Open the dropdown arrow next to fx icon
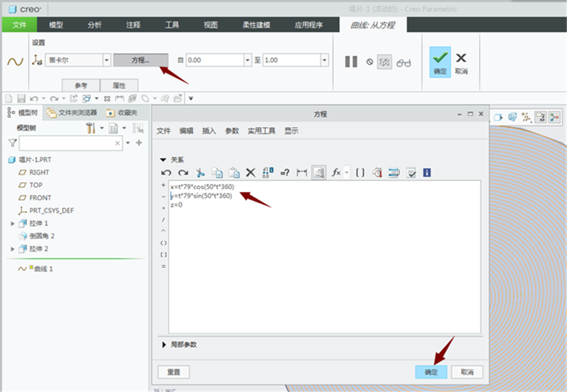This screenshot has width=567, height=392. [x=346, y=172]
